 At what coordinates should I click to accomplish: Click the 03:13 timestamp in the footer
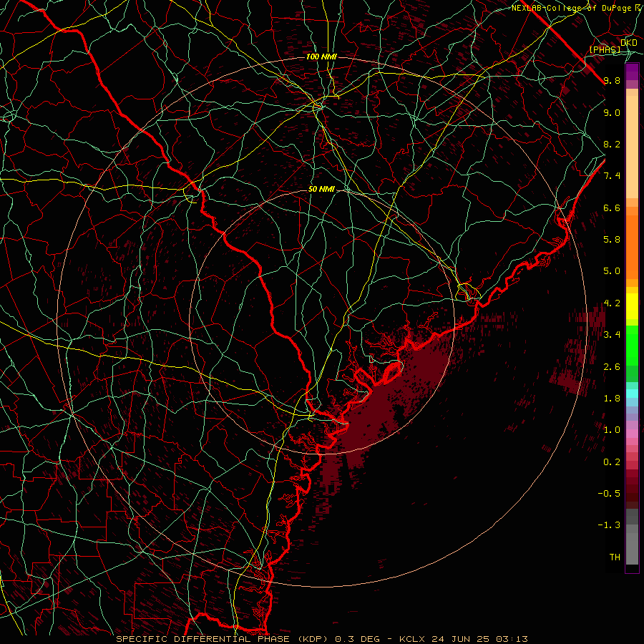tap(511, 639)
